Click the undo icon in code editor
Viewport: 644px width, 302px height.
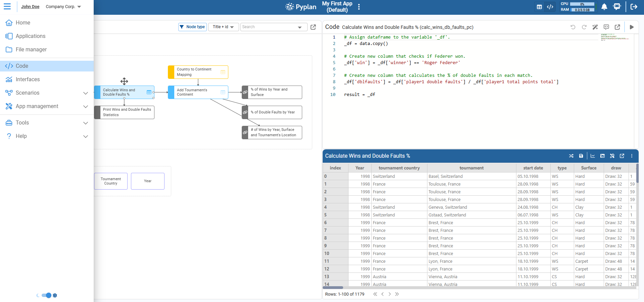click(x=573, y=27)
